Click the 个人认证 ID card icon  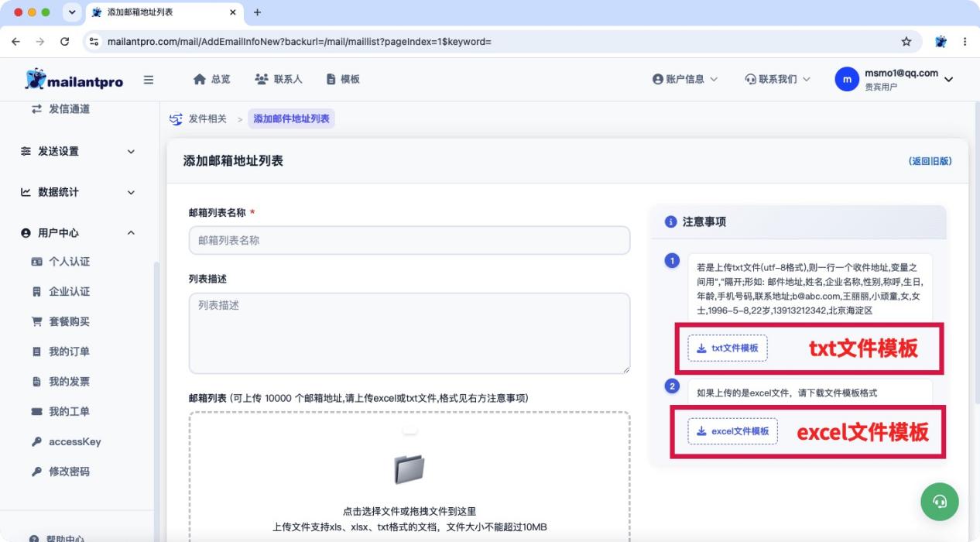[36, 262]
